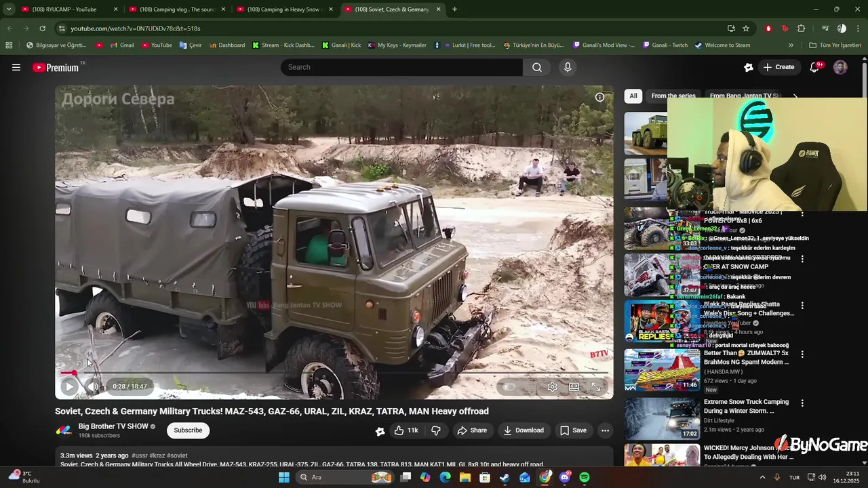
Task: Click in the YouTube search field
Action: 401,67
